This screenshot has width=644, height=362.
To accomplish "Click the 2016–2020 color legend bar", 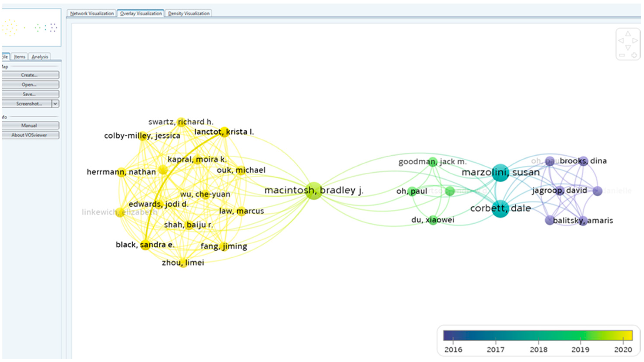I will (x=538, y=335).
